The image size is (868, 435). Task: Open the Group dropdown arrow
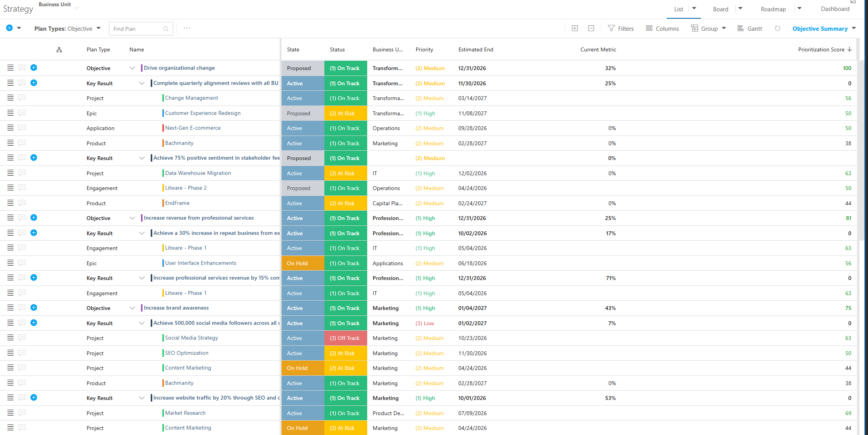click(724, 28)
